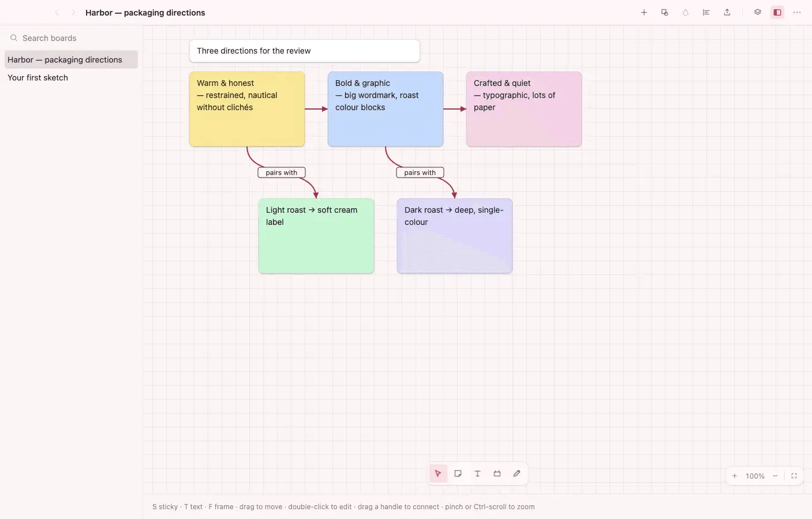The image size is (812, 519).
Task: Select the pointer/select tool
Action: 438,473
